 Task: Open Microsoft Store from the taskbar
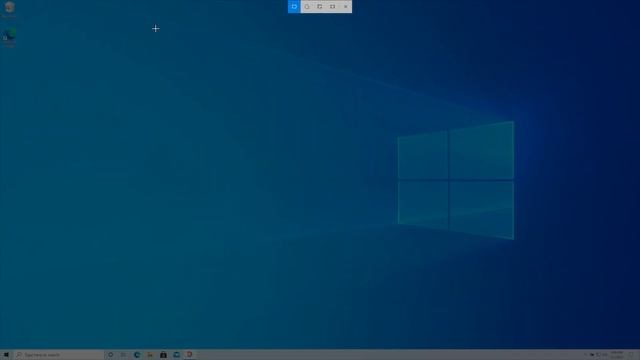(x=163, y=355)
